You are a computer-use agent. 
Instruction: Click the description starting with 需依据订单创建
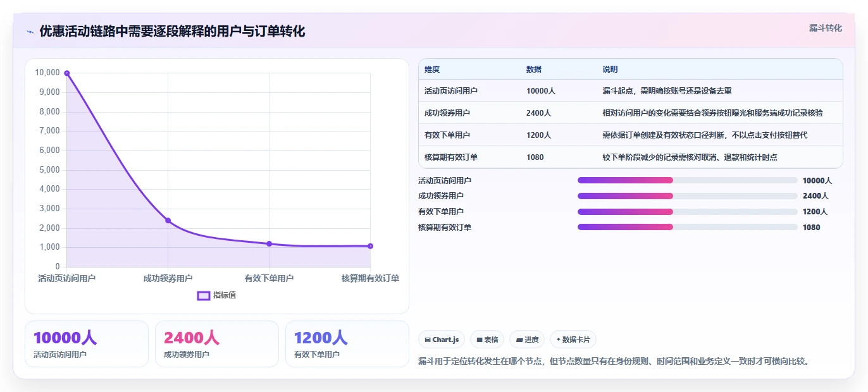coord(705,135)
